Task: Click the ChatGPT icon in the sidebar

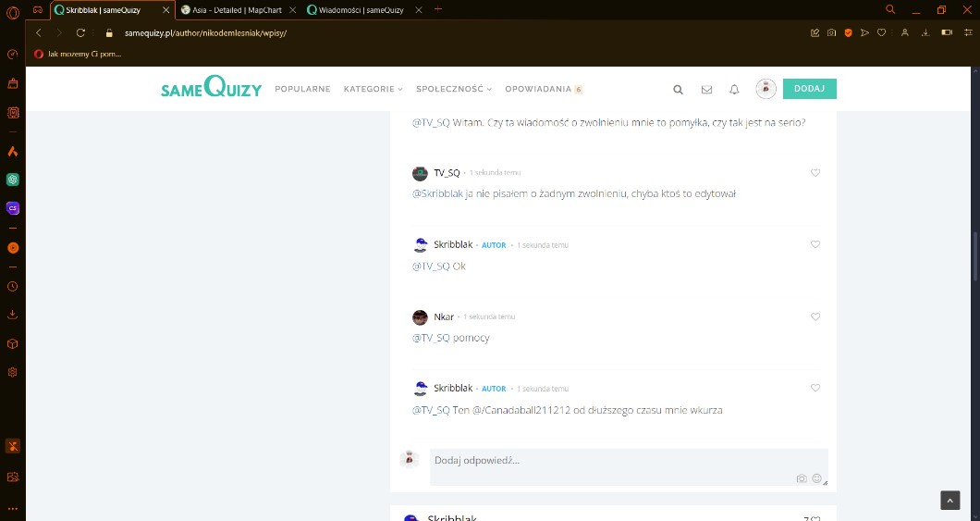Action: pyautogui.click(x=13, y=180)
